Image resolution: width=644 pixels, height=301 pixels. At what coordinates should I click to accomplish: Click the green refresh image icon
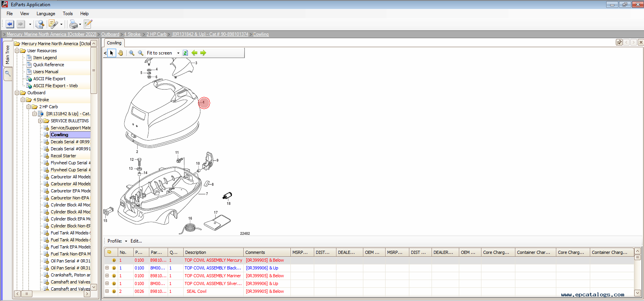[x=185, y=53]
